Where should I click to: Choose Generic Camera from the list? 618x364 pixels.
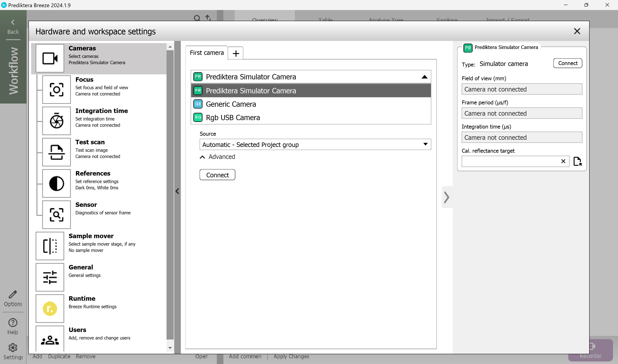tap(231, 104)
